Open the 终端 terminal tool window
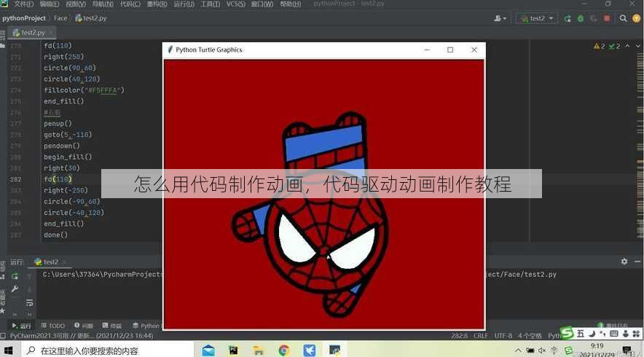This screenshot has height=357, width=644. 112,326
